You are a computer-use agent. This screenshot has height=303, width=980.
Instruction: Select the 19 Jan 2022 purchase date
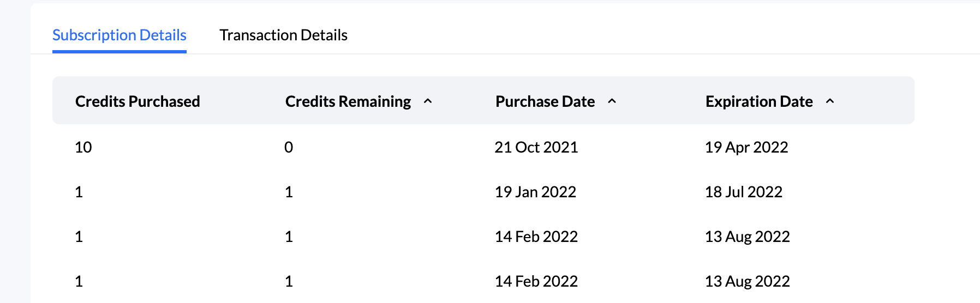tap(535, 192)
